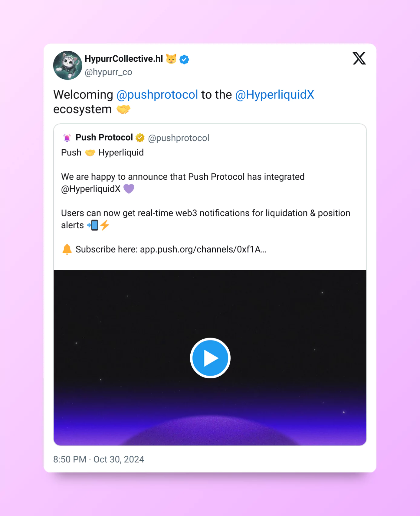
Task: Click the quoted tweet's @pushprotocol handle
Action: 179,138
